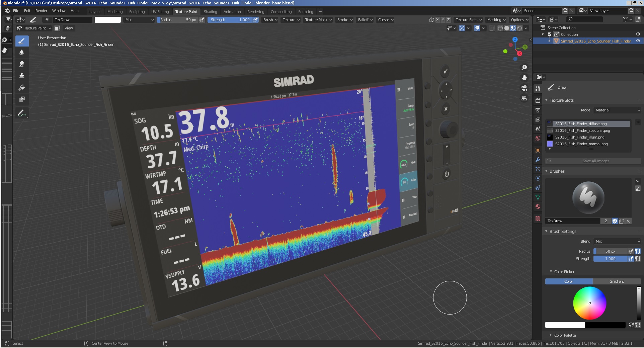Open the viewport View menu button
Screen dimensions: 644x348
(69, 28)
